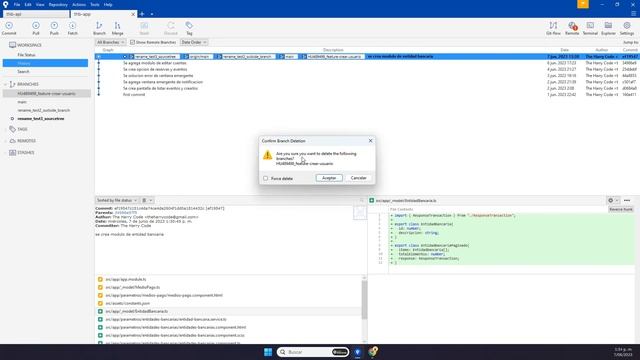Click the diff settings gear icon
The width and height of the screenshot is (640, 360).
coord(611,200)
